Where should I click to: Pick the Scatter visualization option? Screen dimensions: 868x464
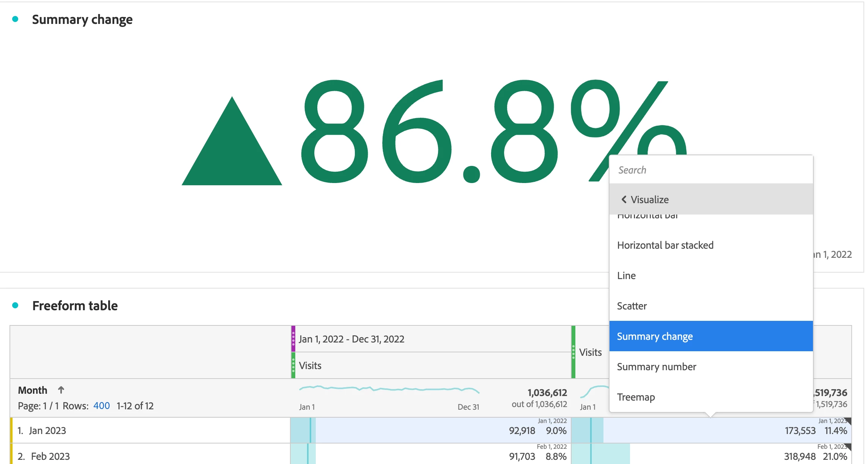point(632,306)
